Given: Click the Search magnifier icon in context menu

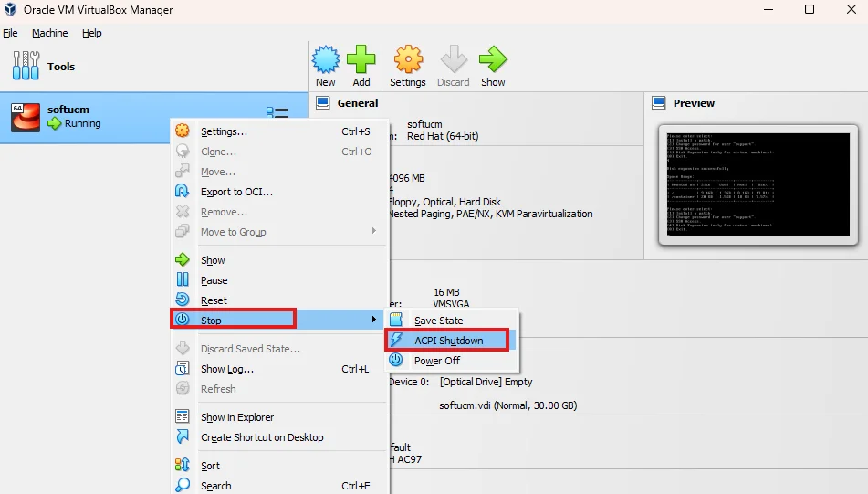Looking at the screenshot, I should pos(183,485).
